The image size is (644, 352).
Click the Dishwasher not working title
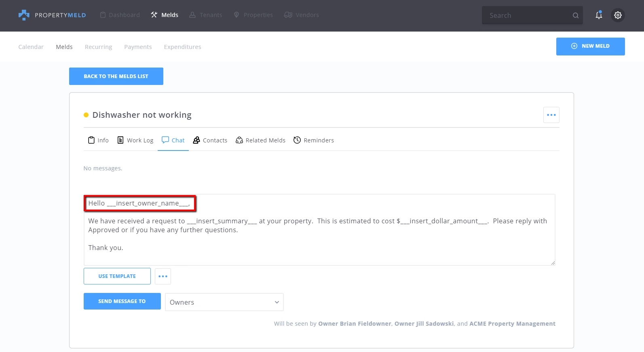(x=142, y=115)
